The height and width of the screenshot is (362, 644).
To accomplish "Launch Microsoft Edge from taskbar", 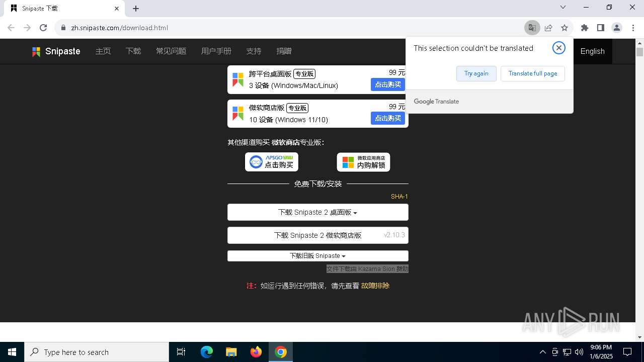I will pos(207,352).
